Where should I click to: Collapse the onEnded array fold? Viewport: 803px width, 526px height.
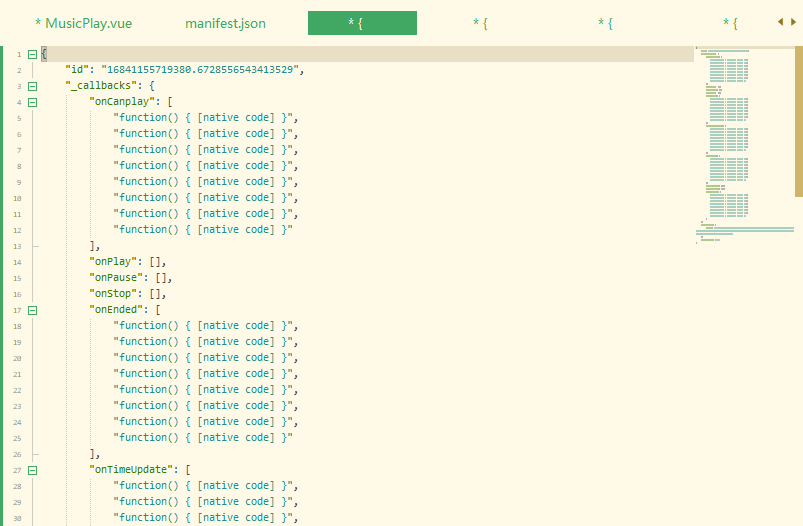tap(32, 310)
